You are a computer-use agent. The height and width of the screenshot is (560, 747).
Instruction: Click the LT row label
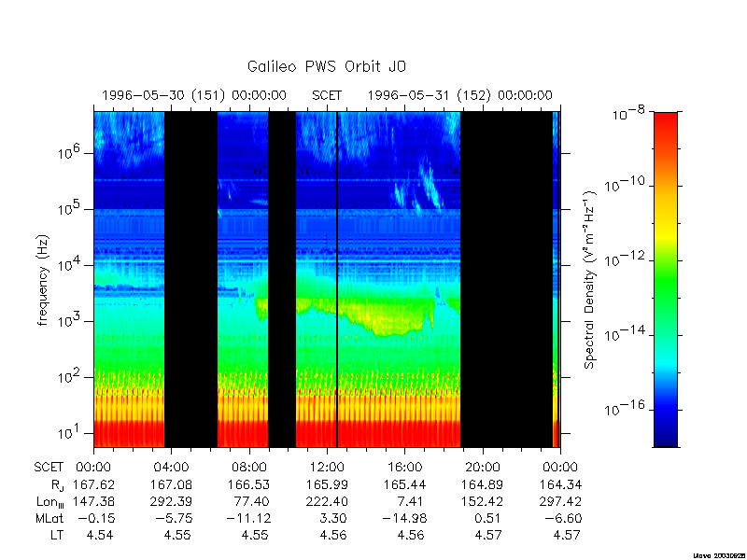tap(57, 535)
